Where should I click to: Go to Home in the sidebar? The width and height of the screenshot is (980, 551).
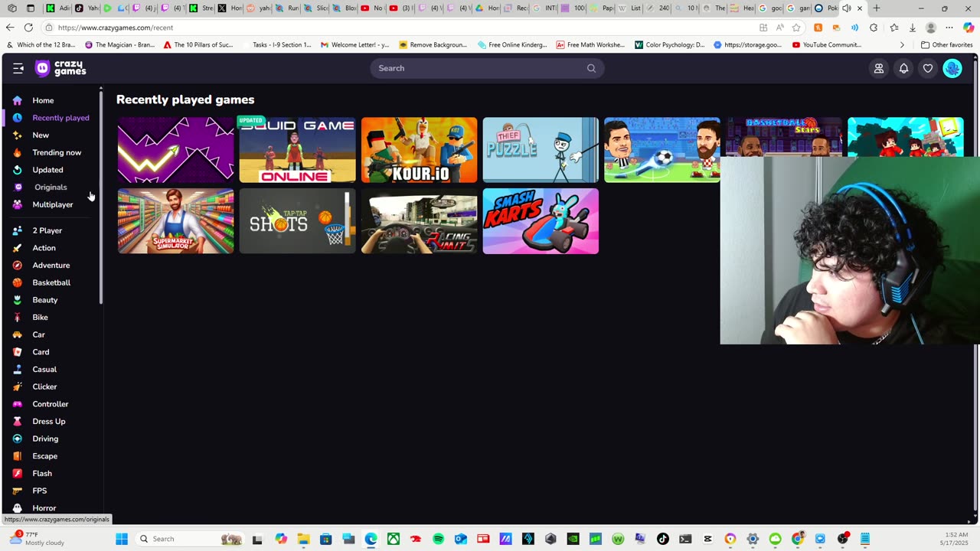(43, 100)
